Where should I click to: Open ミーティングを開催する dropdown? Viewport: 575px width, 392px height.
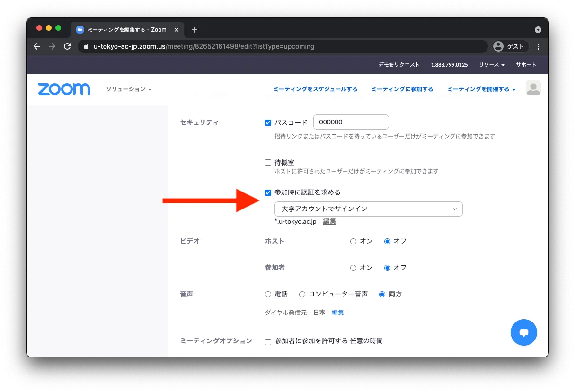click(x=481, y=89)
